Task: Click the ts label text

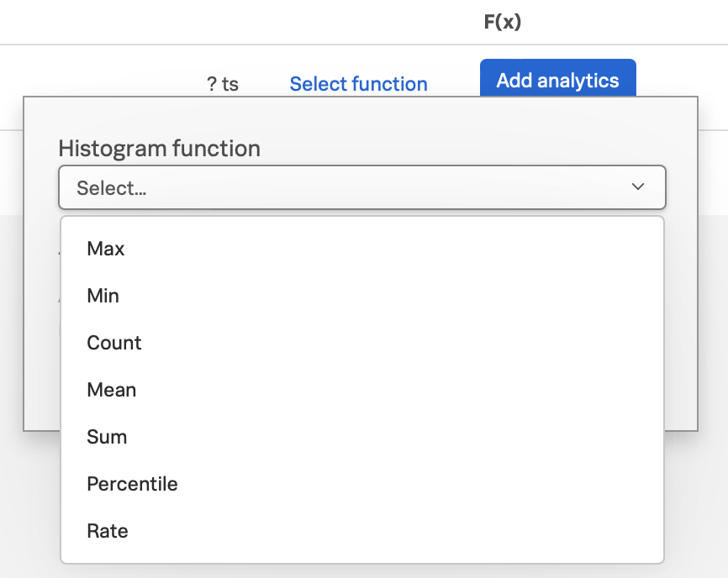Action: pyautogui.click(x=229, y=84)
